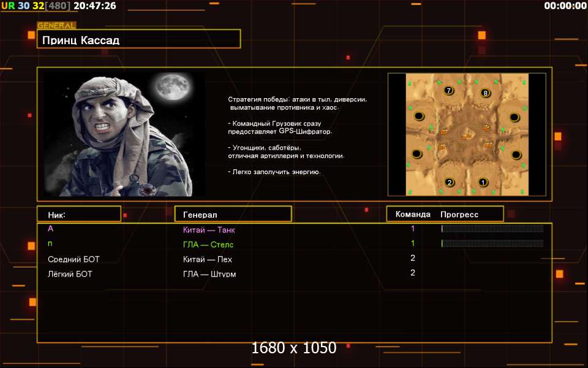Click the GENERAL label tag

click(56, 26)
